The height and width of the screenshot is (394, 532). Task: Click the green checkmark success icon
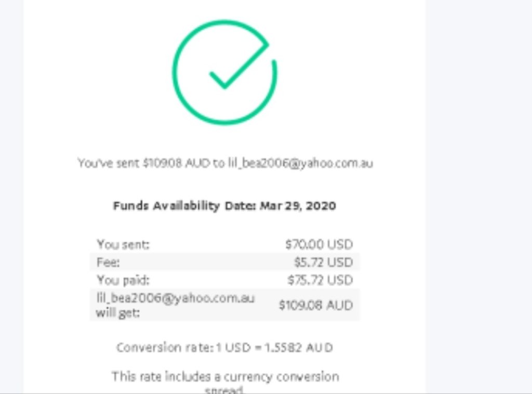click(224, 73)
